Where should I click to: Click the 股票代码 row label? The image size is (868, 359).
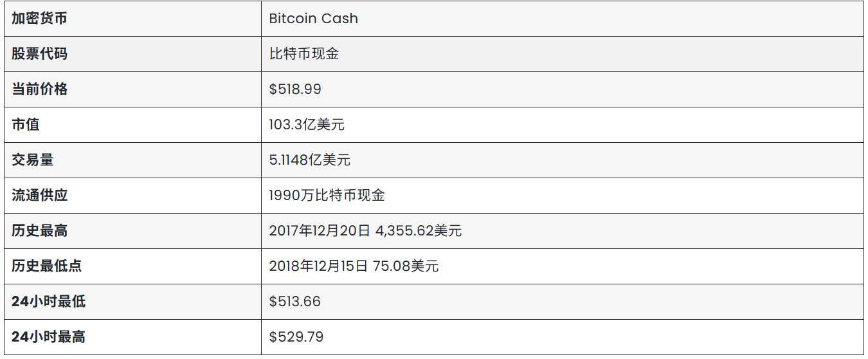[39, 54]
